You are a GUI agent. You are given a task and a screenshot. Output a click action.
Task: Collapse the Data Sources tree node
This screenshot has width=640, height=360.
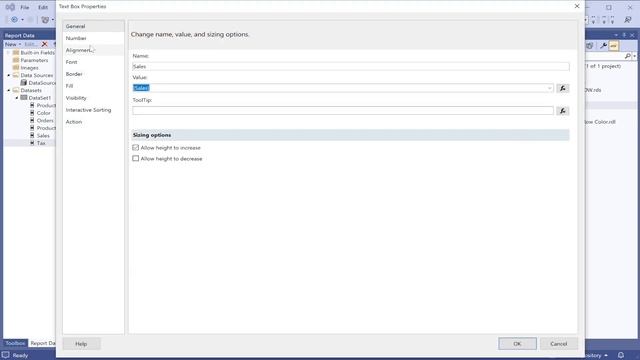(9, 76)
